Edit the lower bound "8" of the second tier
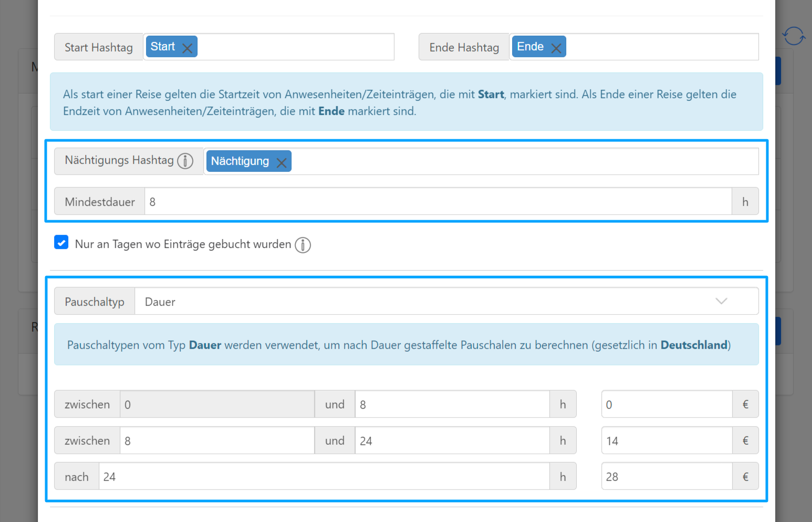Screen dimensions: 812x522 [x=217, y=441]
